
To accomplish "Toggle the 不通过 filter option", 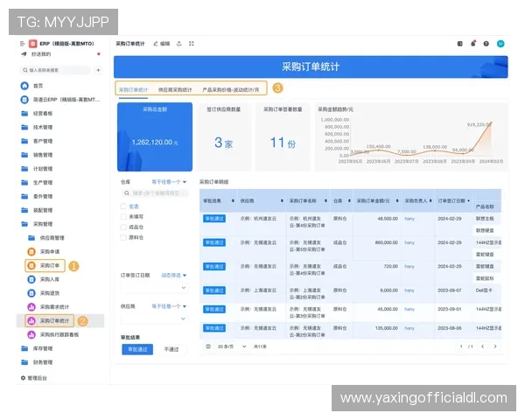I will pyautogui.click(x=171, y=349).
